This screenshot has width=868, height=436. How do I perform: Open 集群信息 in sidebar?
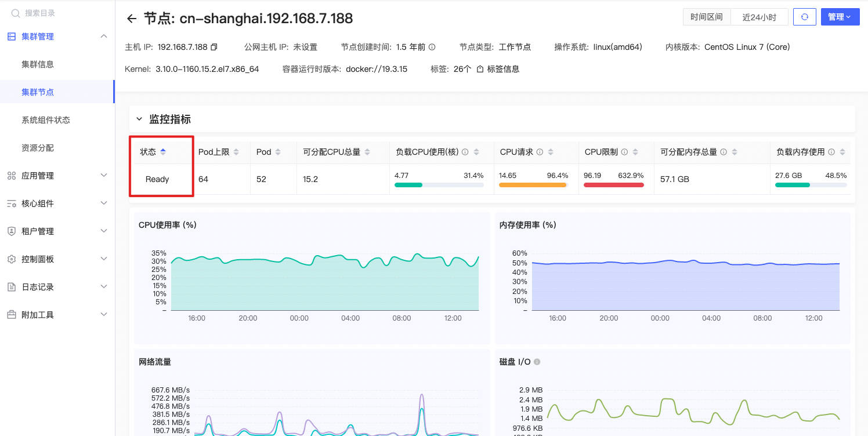click(38, 64)
